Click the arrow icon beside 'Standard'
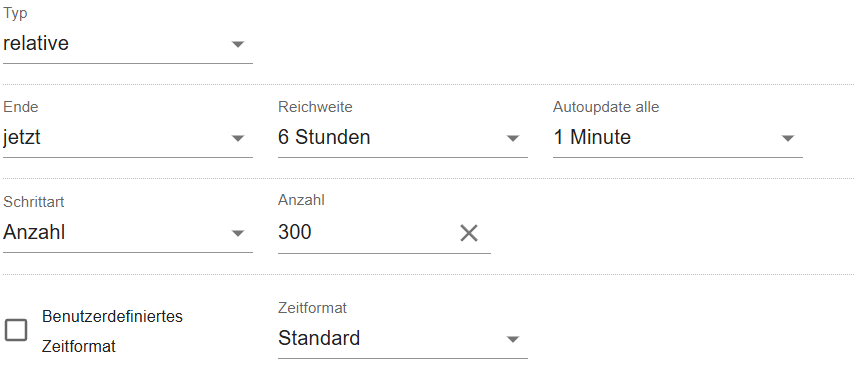854x378 pixels. coord(513,339)
